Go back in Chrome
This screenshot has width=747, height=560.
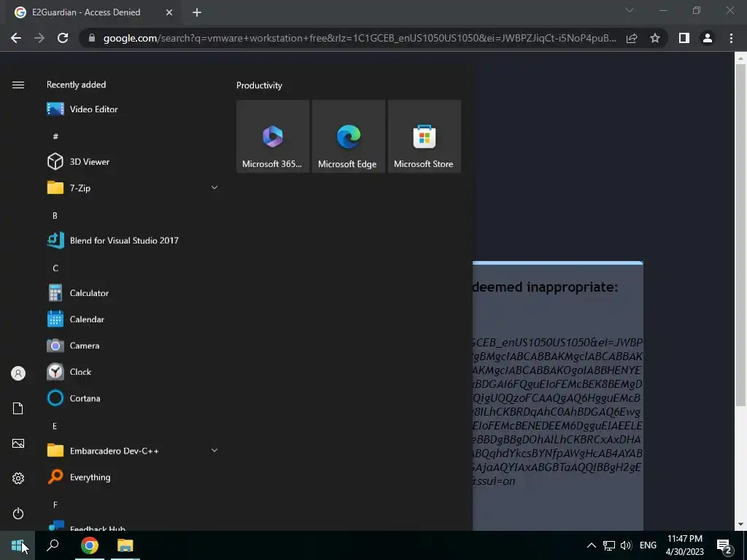click(16, 38)
